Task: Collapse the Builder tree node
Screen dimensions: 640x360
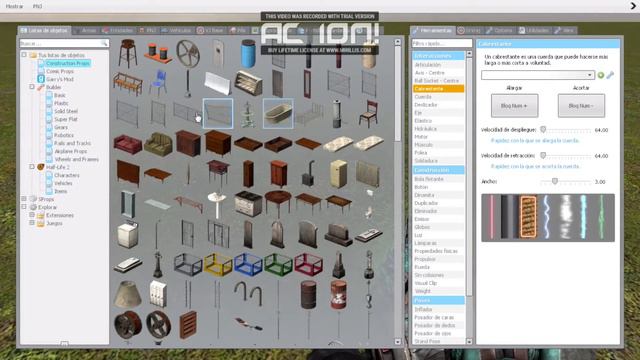Action: 32,87
